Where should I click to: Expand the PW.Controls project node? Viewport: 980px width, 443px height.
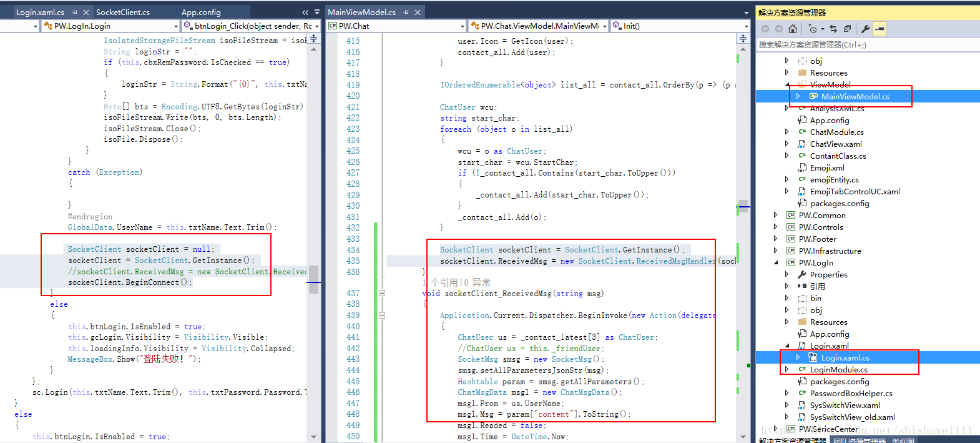click(776, 227)
